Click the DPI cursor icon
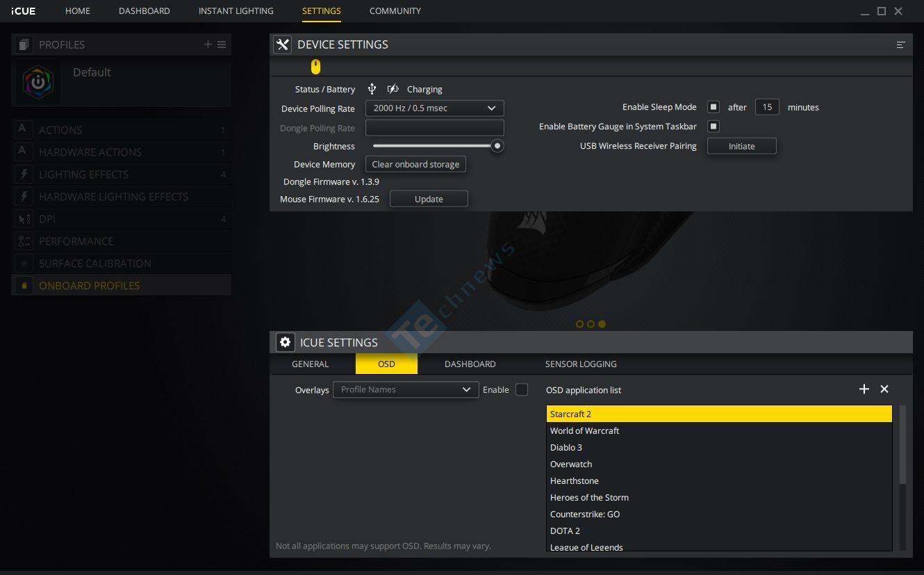The width and height of the screenshot is (924, 575). click(24, 218)
